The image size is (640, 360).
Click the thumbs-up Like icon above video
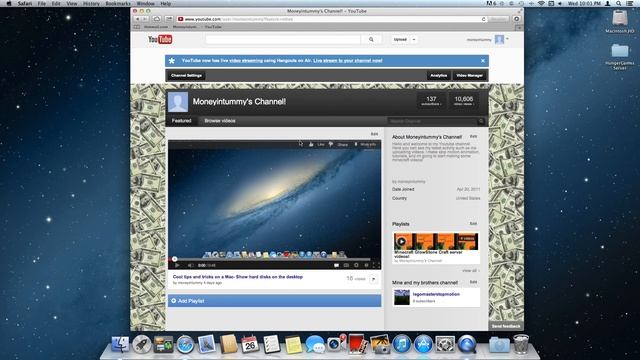pos(311,144)
